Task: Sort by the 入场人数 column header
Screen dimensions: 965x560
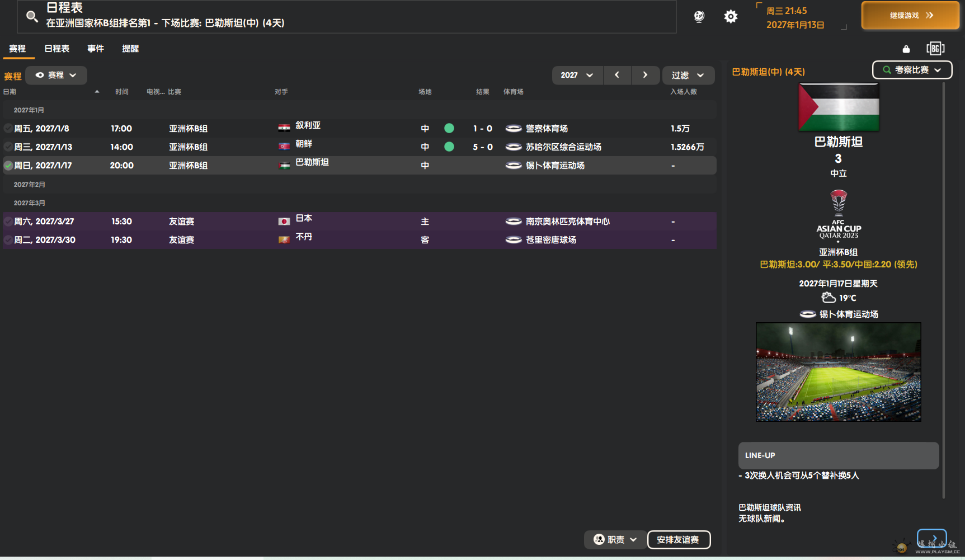Action: point(684,92)
